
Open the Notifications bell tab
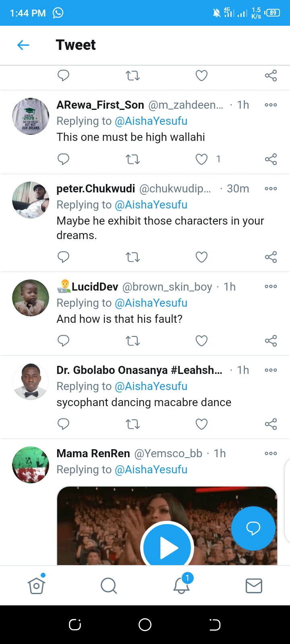(x=181, y=586)
